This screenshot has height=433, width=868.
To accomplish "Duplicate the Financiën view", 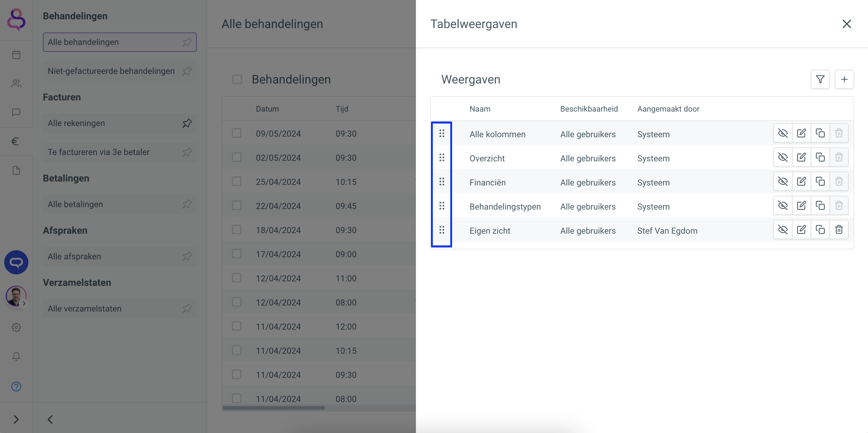I will [x=820, y=182].
